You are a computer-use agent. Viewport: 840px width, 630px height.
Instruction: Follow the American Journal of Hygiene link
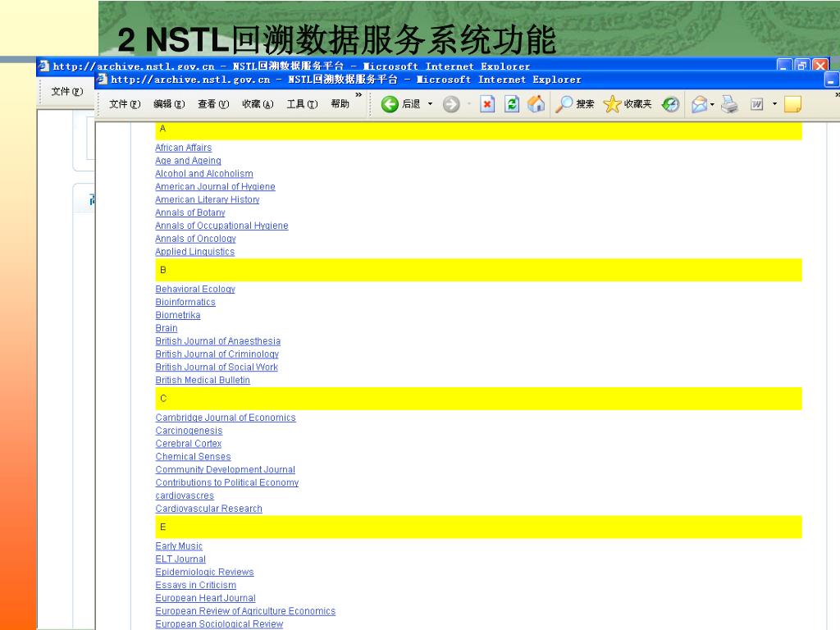[215, 186]
